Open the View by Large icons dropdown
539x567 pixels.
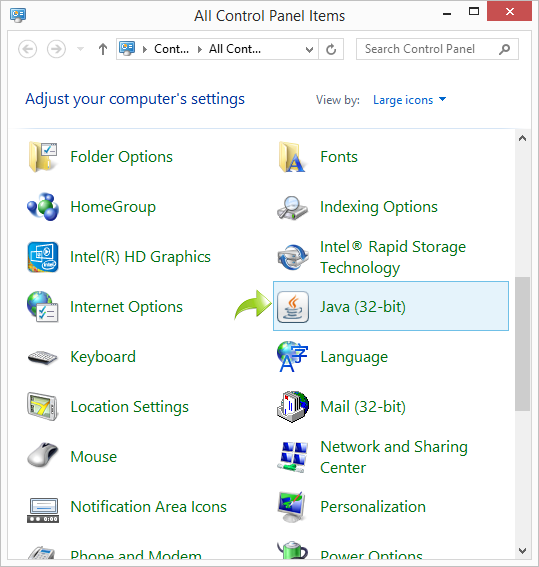(410, 100)
